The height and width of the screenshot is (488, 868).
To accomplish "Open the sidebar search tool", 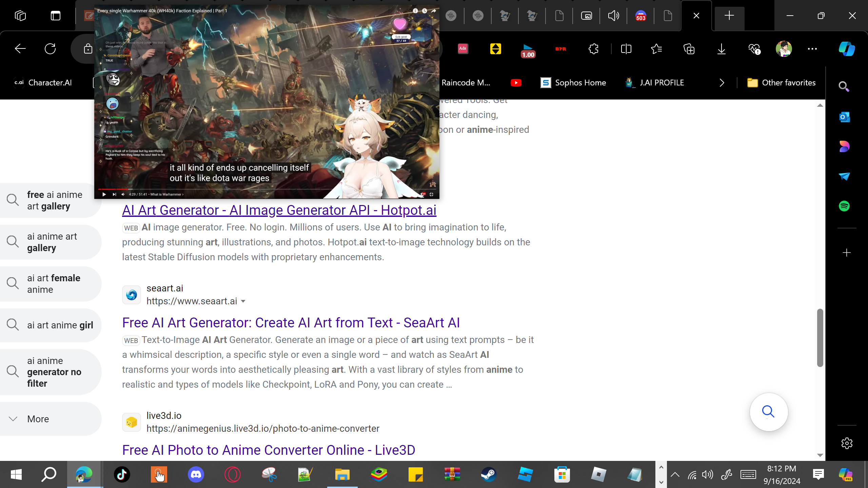I will click(844, 87).
